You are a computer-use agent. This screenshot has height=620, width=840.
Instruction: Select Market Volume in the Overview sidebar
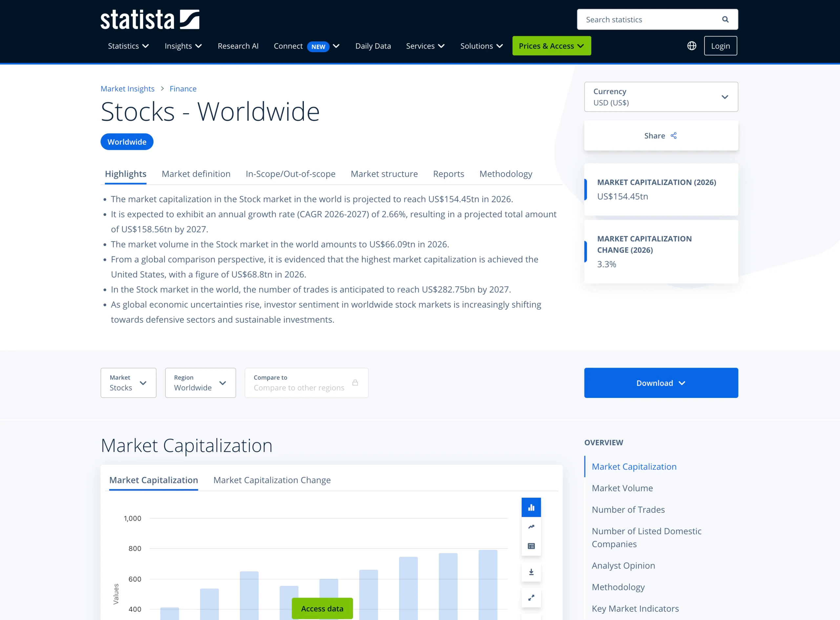point(622,488)
